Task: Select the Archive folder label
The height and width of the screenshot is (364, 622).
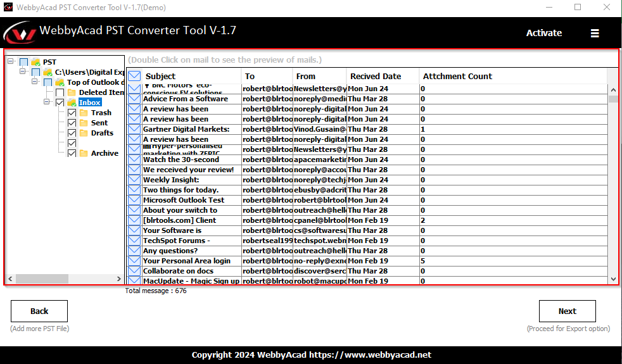Action: 105,153
